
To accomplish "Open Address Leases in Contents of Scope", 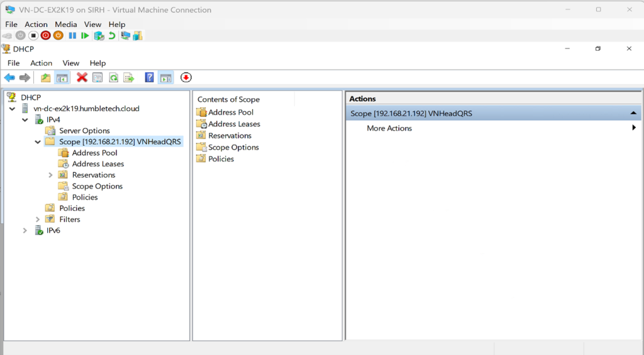I will (234, 124).
